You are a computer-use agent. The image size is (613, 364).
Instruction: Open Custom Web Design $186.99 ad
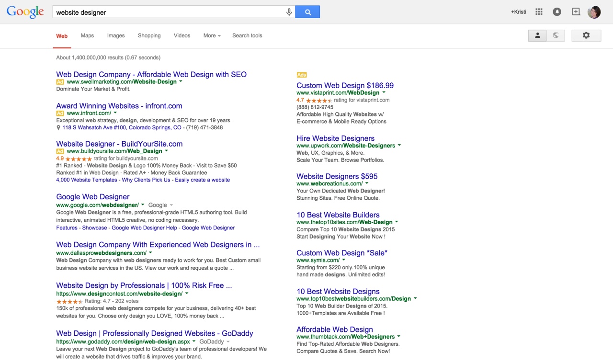[x=345, y=86]
